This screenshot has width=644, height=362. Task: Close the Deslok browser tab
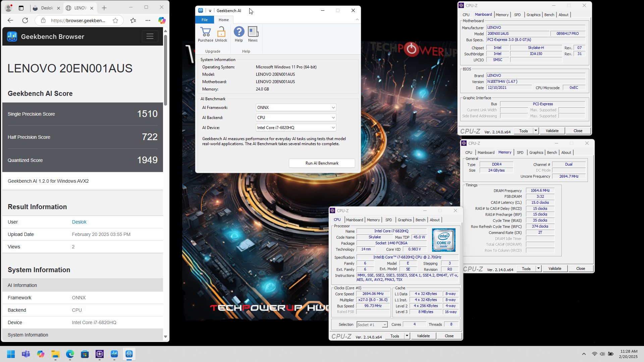[58, 8]
